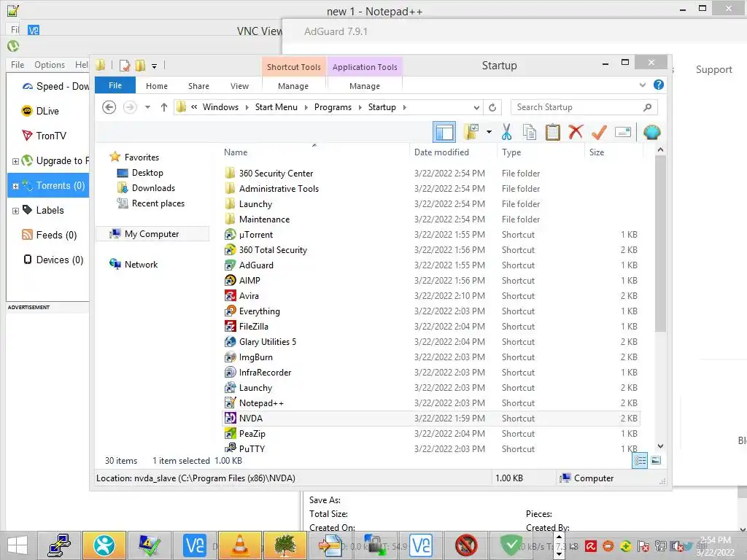Screen dimensions: 747x560
Task: Go up one folder level
Action: [164, 107]
